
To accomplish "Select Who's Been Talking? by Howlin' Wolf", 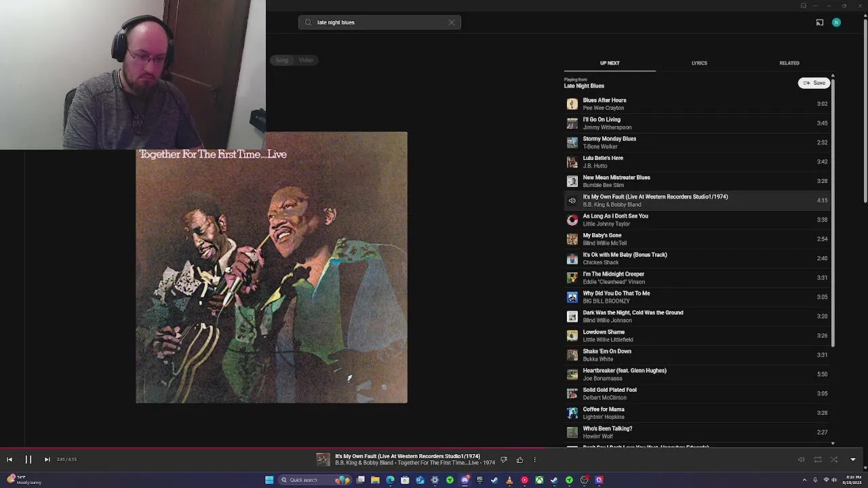I will [x=697, y=432].
